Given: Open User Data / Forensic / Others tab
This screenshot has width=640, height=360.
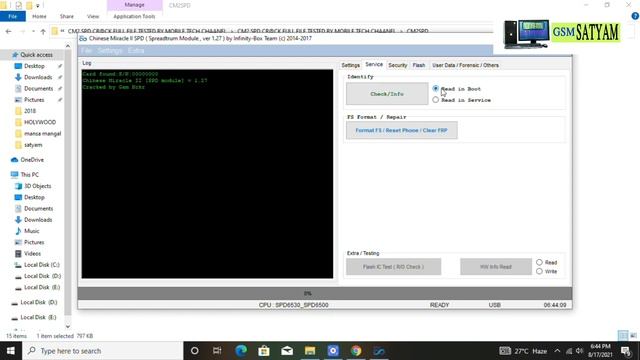Looking at the screenshot, I should [465, 65].
